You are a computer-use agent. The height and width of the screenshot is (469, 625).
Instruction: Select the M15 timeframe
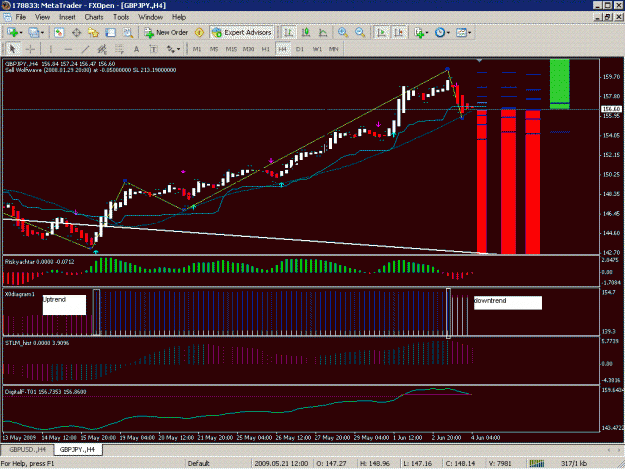(x=231, y=49)
